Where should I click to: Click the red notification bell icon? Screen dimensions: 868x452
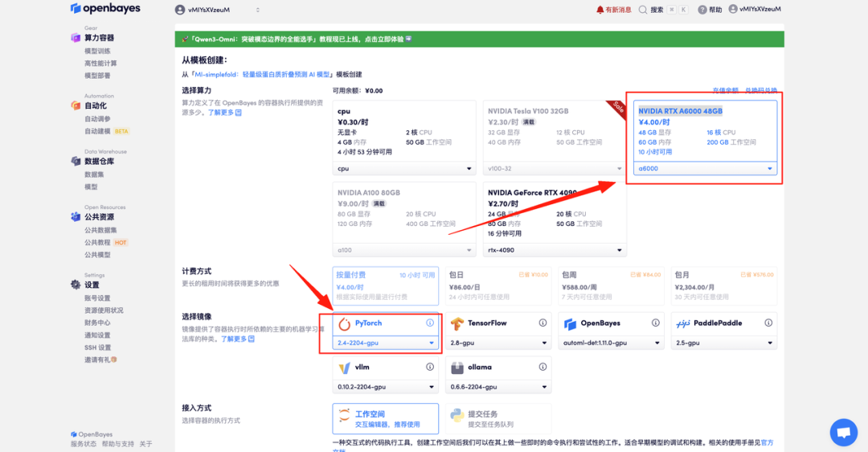(600, 10)
